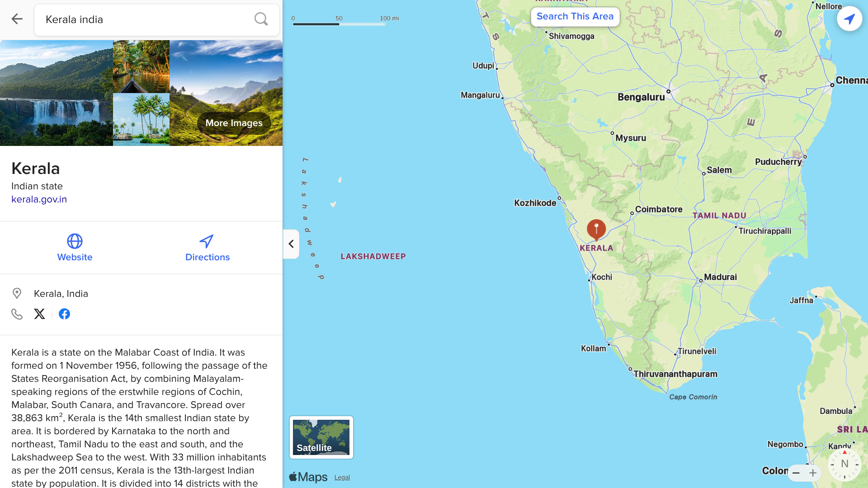Open the kerala.gov.in link
The image size is (868, 488).
[39, 199]
